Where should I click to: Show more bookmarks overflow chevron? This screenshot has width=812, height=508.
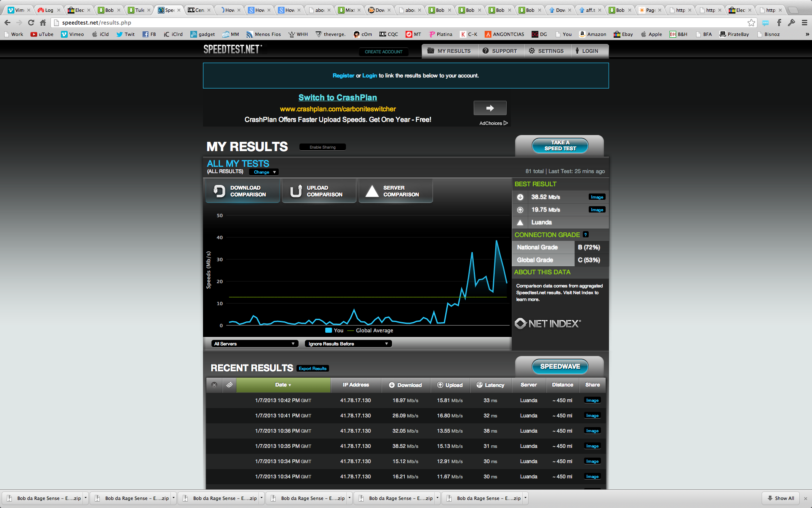807,34
